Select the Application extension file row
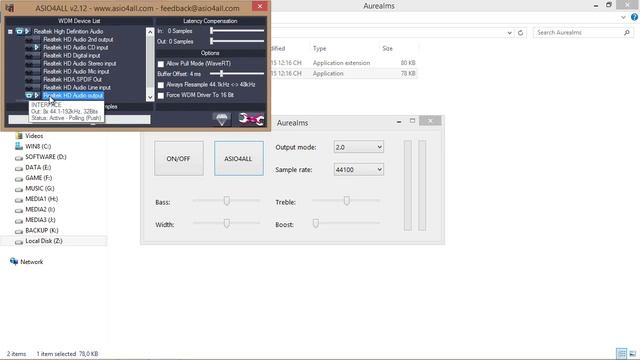 343,63
